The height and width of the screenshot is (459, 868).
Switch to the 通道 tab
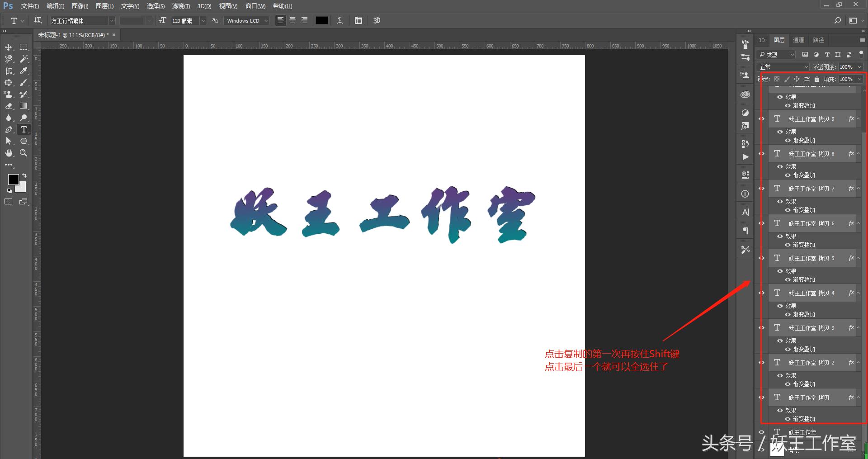pyautogui.click(x=798, y=40)
